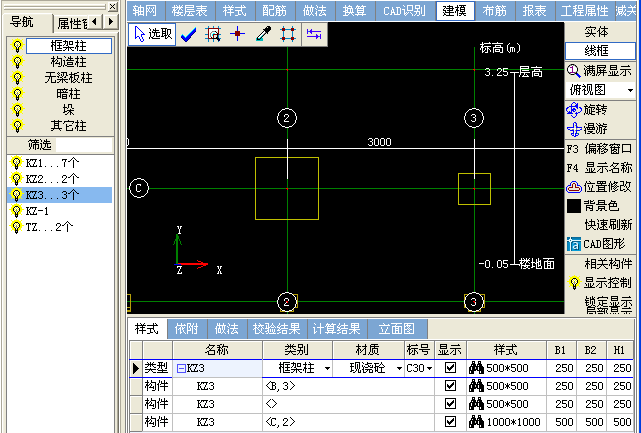Click the 旋转 rotate icon
The image size is (641, 433).
pos(574,110)
